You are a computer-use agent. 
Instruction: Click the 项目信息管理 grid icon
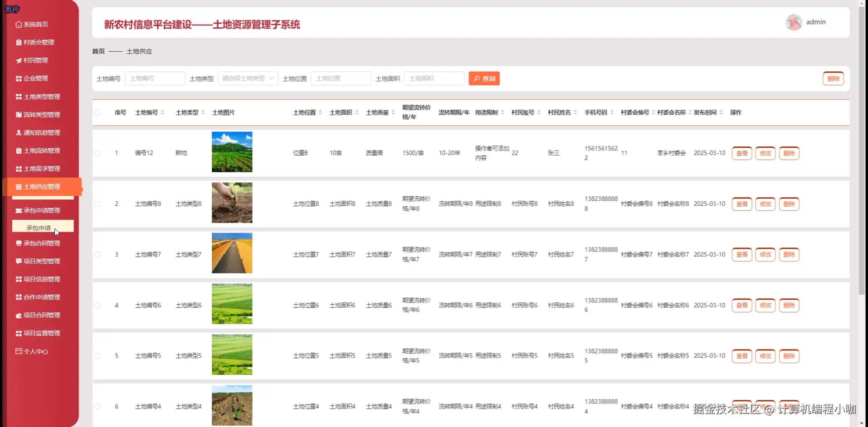[x=19, y=279]
